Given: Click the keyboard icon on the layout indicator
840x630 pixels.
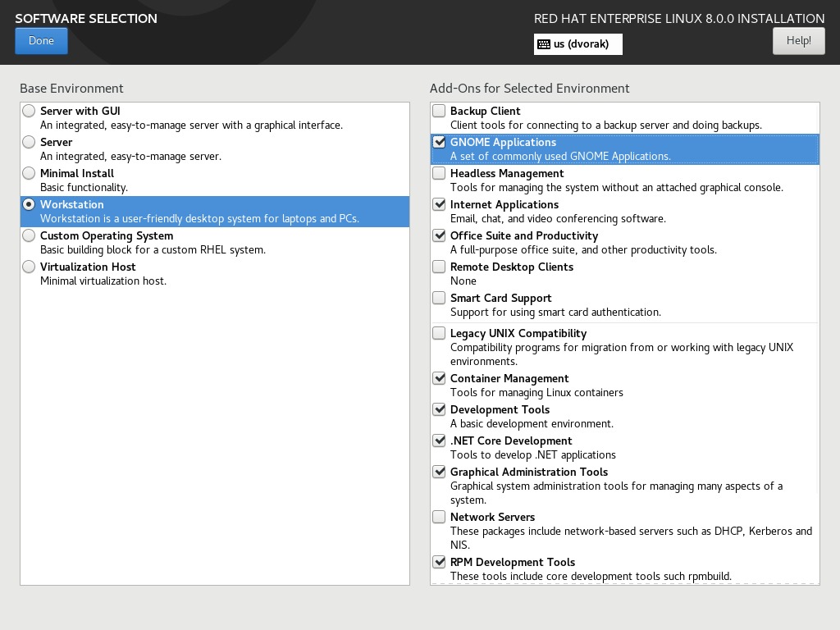Looking at the screenshot, I should tap(543, 44).
